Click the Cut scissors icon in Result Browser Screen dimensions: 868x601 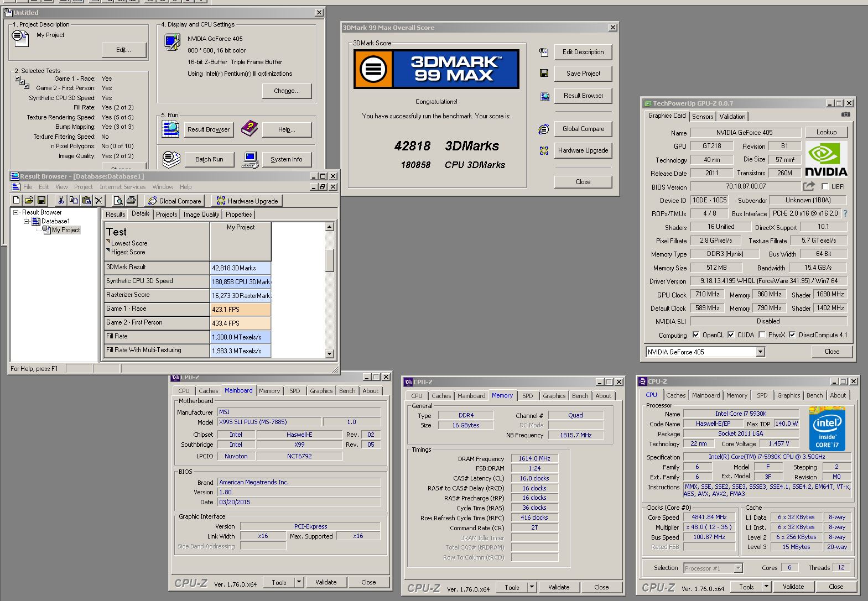pos(61,200)
